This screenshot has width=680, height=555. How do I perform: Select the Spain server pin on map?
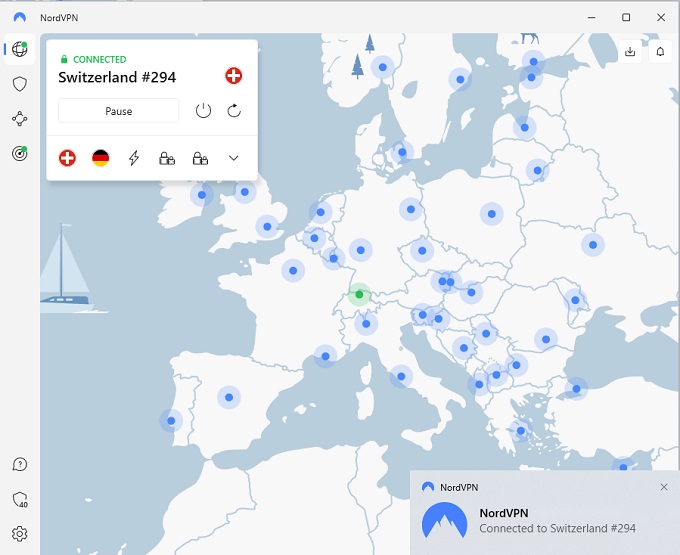229,397
